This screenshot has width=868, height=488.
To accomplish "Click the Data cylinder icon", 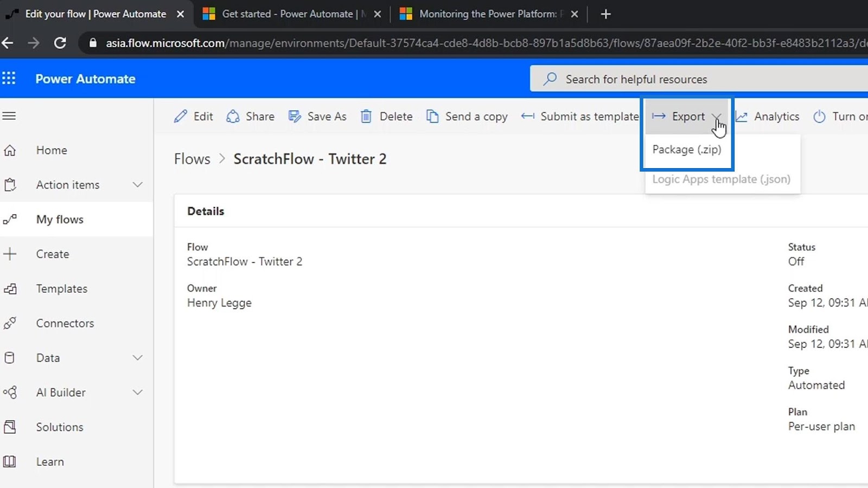I will tap(10, 358).
